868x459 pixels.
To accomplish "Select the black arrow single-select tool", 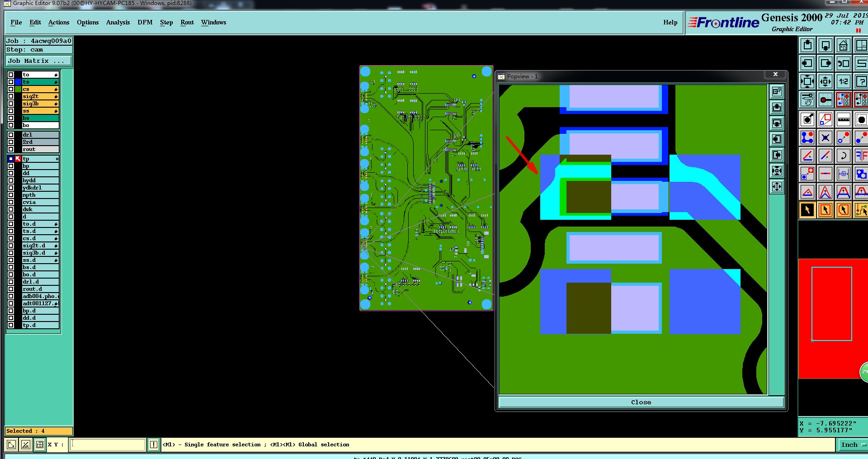I will click(x=807, y=210).
